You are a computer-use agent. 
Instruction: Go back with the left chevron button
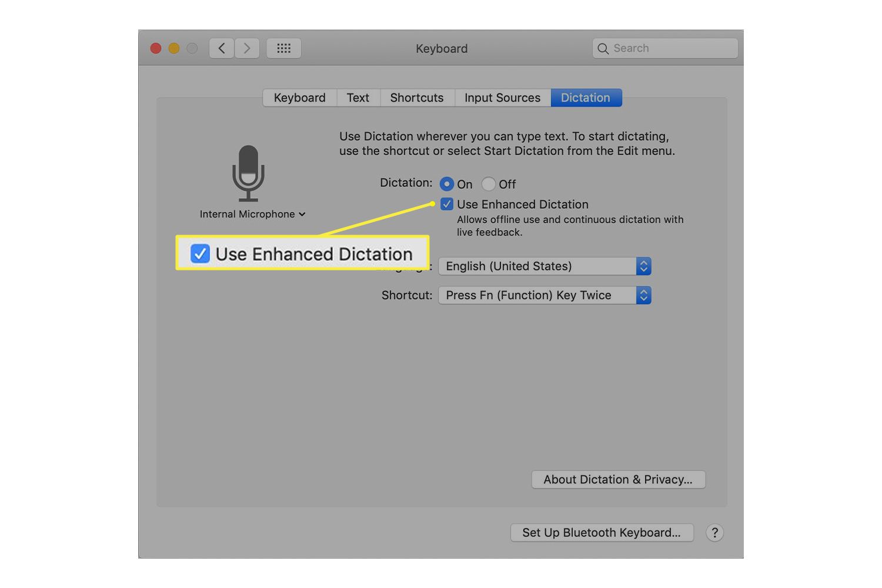click(222, 48)
